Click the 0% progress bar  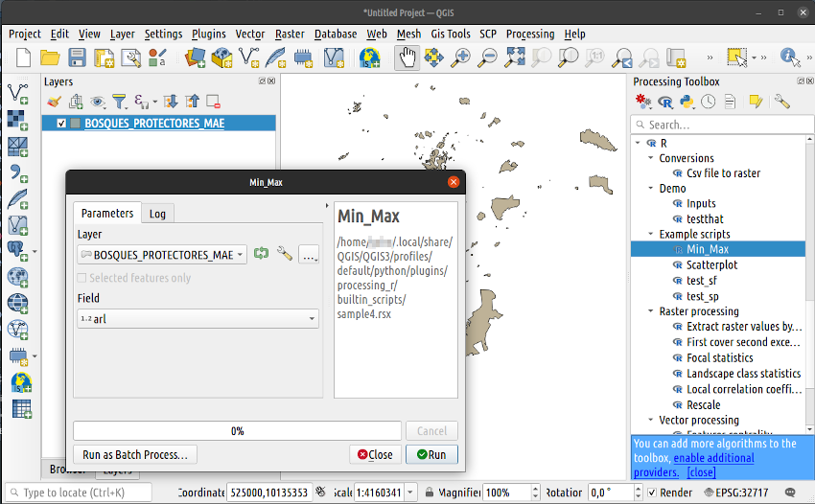237,431
